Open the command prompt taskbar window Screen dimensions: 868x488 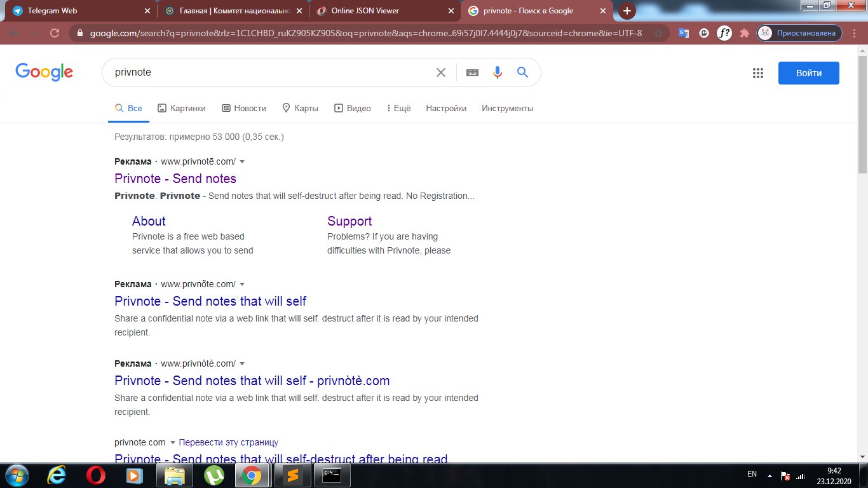click(x=332, y=475)
